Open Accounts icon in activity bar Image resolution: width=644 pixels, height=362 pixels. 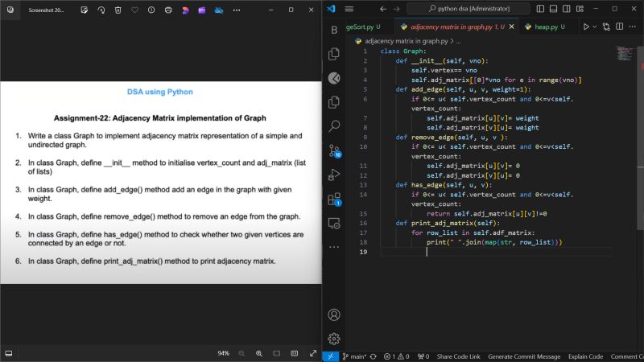[x=334, y=315]
